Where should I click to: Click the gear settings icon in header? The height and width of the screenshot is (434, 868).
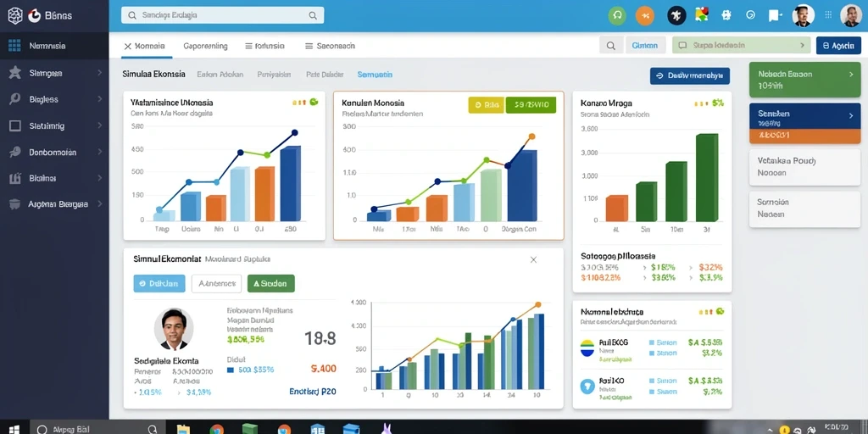pos(726,15)
